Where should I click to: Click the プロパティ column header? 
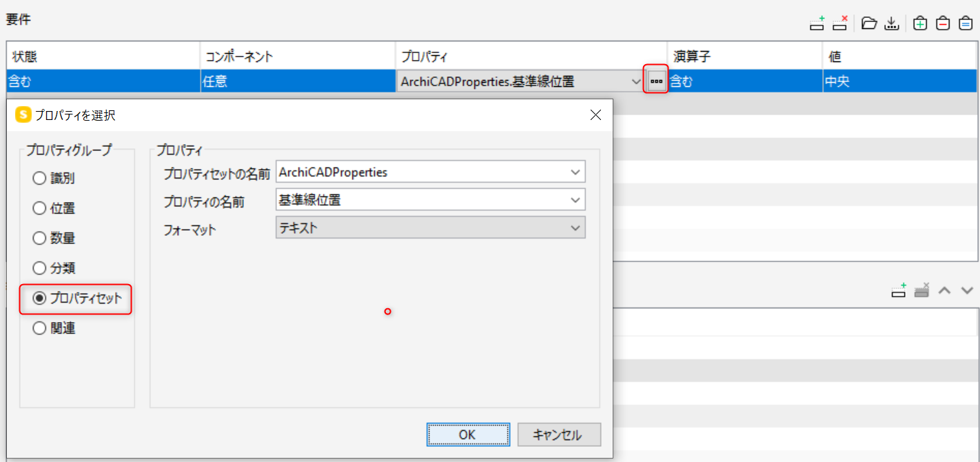pyautogui.click(x=531, y=57)
